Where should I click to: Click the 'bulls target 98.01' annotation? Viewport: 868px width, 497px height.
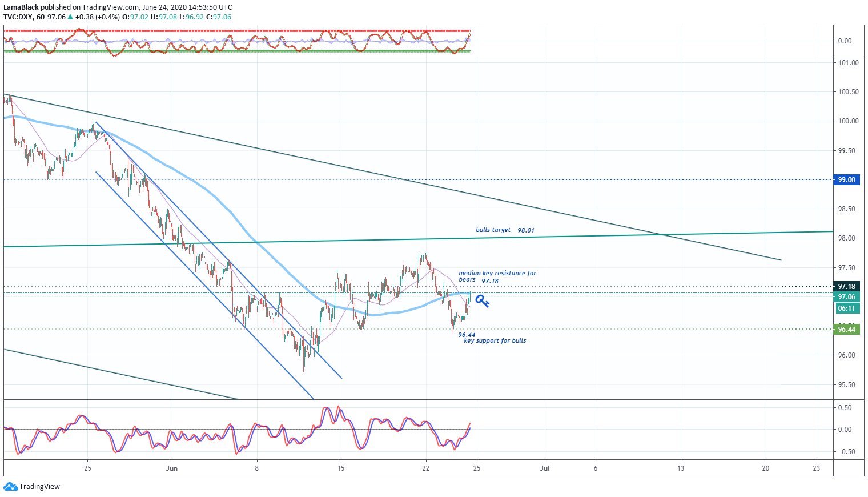(505, 230)
